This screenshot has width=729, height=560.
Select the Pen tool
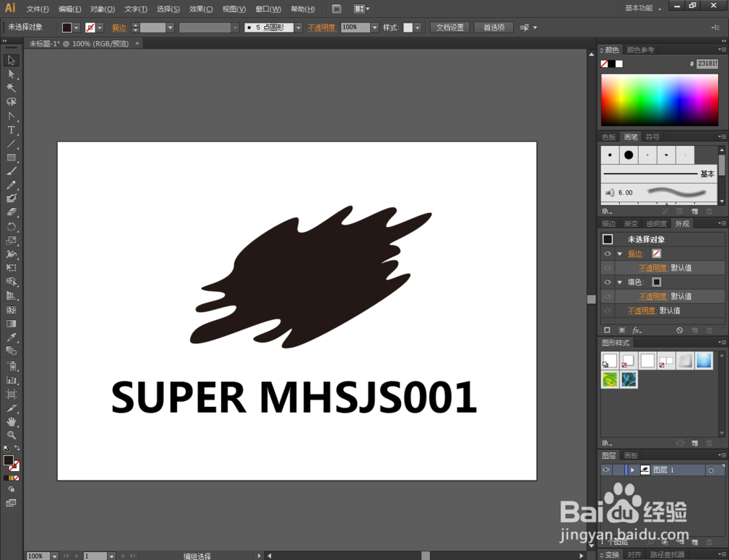tap(11, 116)
